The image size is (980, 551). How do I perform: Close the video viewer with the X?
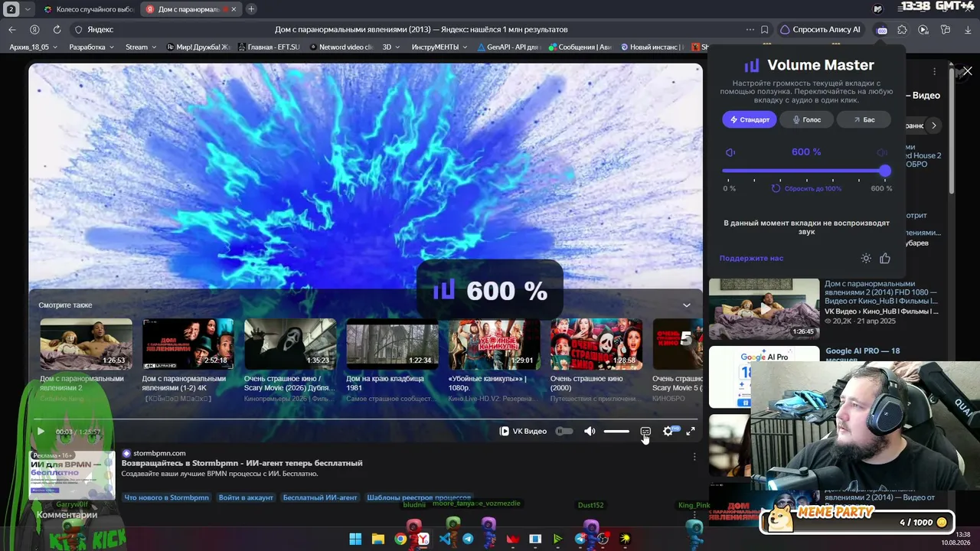pyautogui.click(x=967, y=71)
